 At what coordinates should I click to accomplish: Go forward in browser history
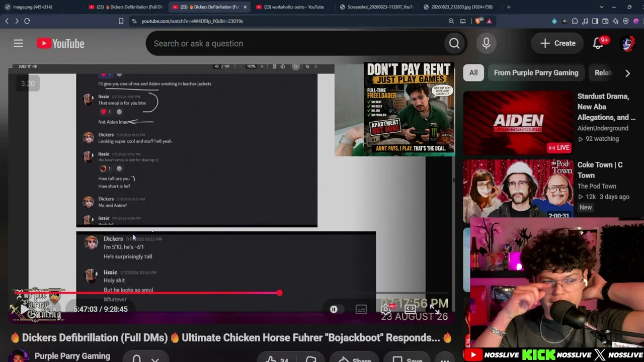[17, 21]
